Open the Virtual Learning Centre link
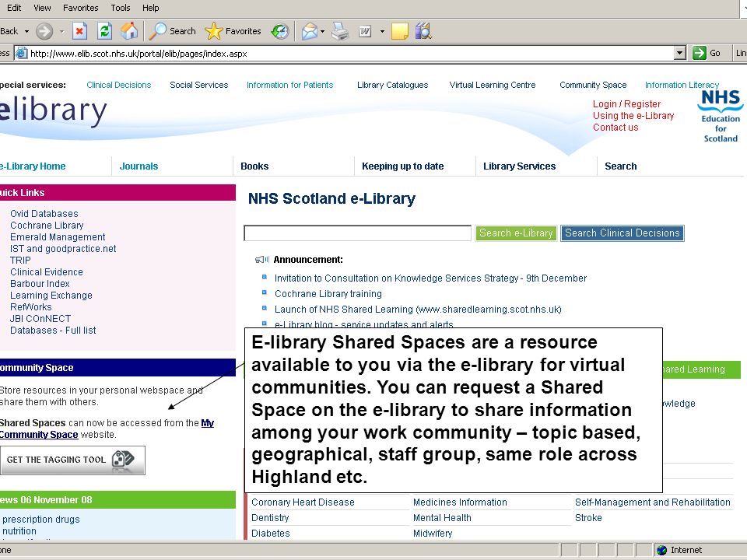The height and width of the screenshot is (560, 747). coord(492,85)
